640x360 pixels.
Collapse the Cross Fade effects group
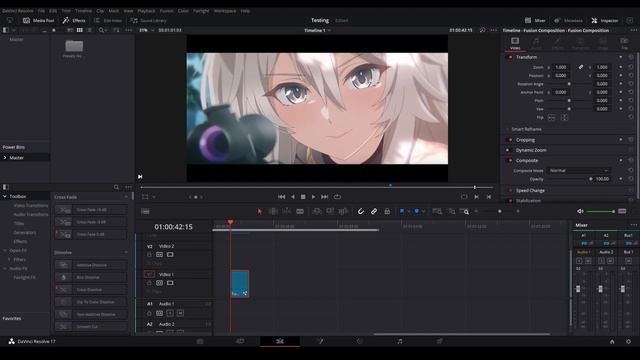click(x=126, y=197)
